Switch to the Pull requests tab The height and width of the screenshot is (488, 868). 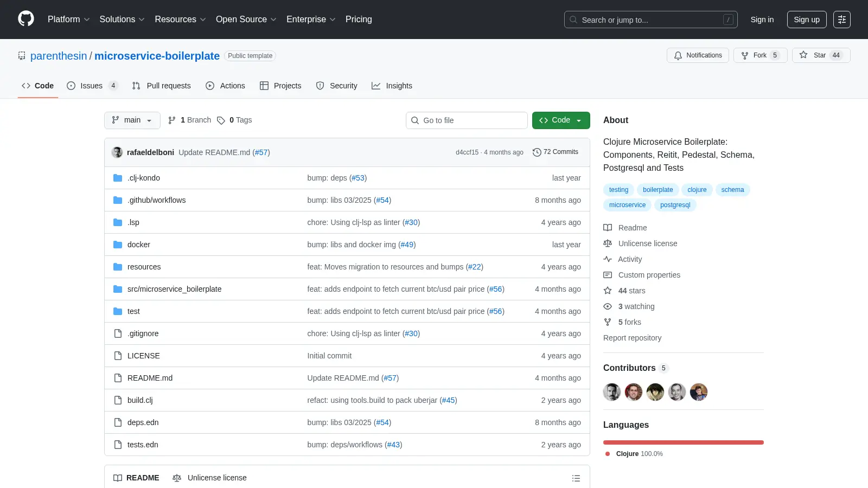coord(161,86)
